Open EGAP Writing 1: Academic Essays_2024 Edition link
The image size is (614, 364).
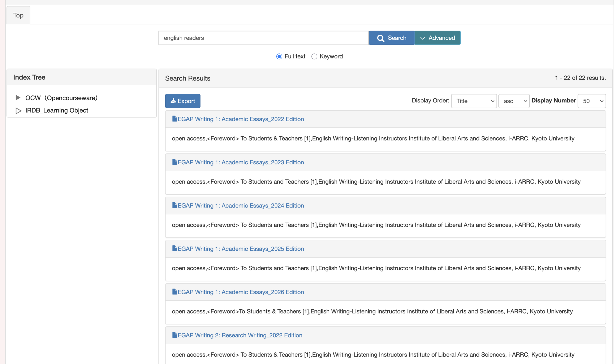tap(241, 206)
